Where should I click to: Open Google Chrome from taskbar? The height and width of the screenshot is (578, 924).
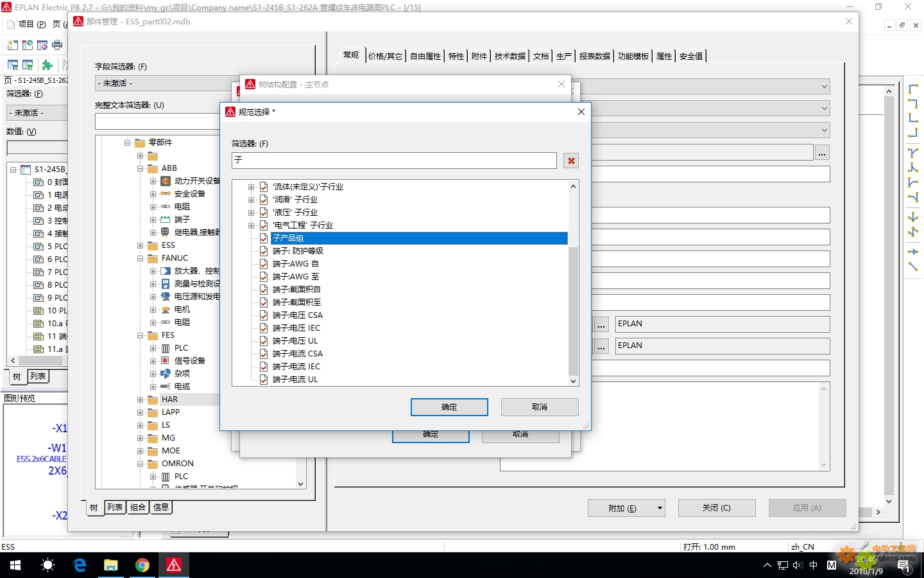pyautogui.click(x=142, y=565)
